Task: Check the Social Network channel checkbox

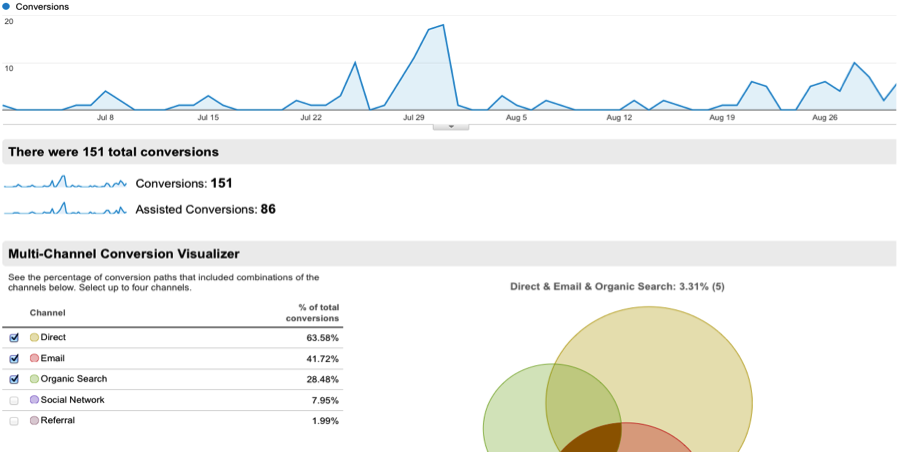Action: [14, 400]
